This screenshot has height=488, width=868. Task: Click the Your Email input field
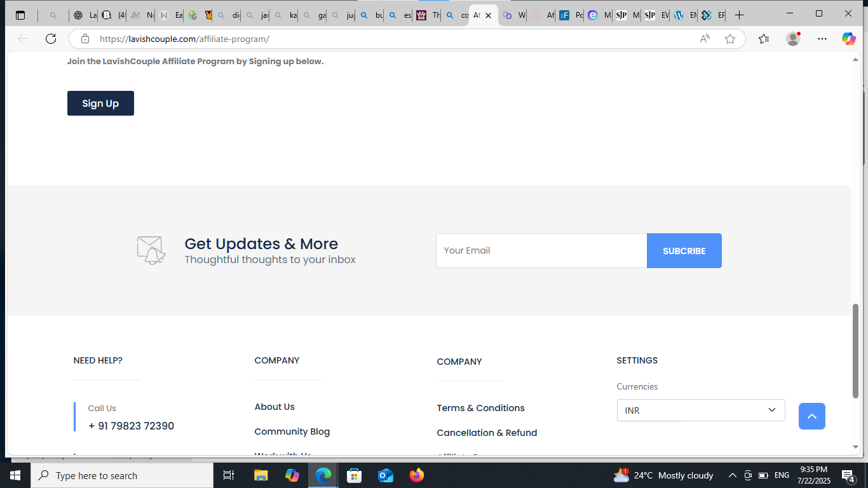click(541, 250)
